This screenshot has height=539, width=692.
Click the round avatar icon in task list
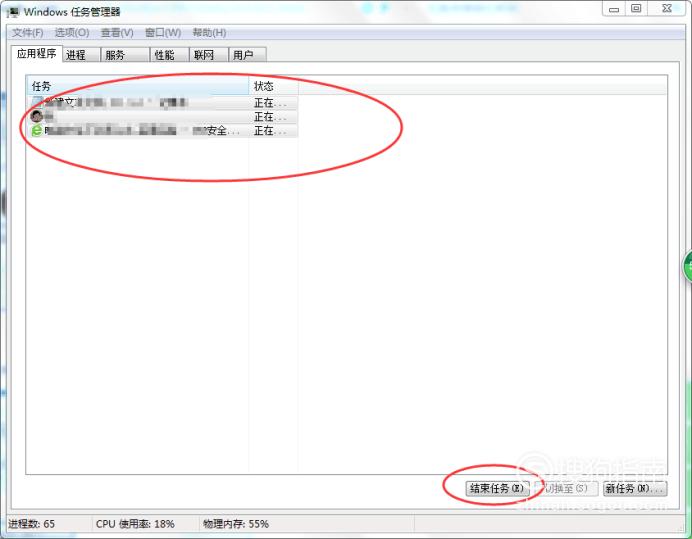pos(37,117)
